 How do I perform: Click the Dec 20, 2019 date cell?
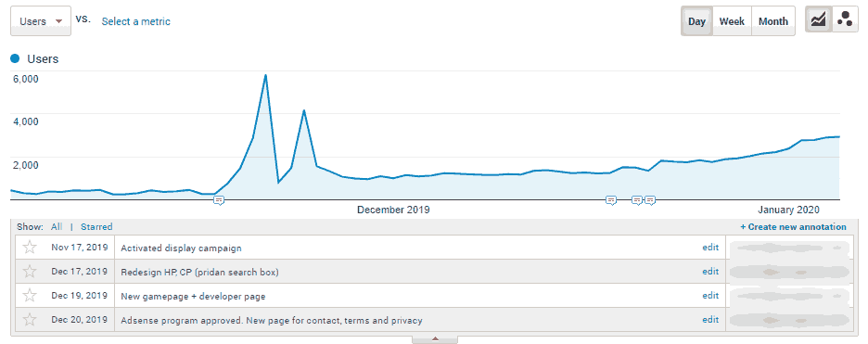click(80, 320)
